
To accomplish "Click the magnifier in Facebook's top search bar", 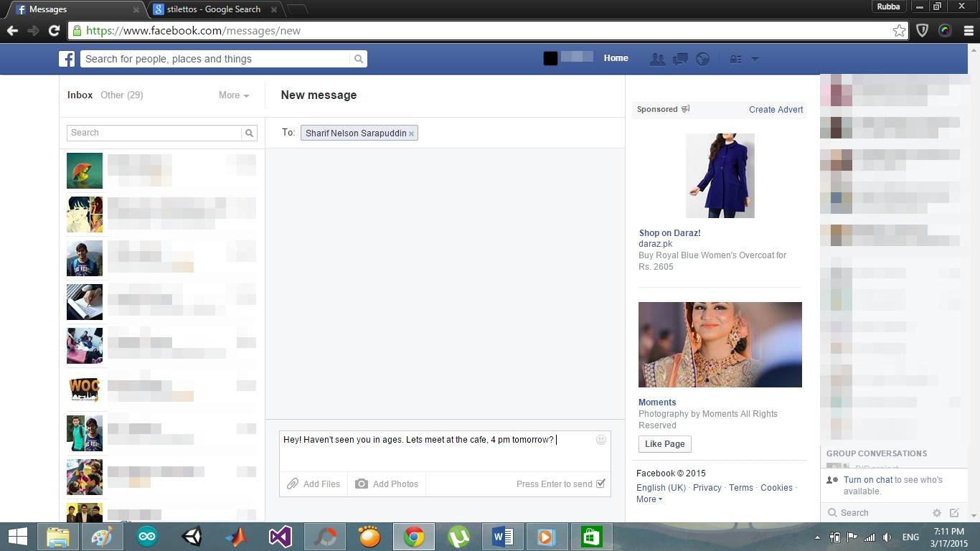I will (359, 59).
